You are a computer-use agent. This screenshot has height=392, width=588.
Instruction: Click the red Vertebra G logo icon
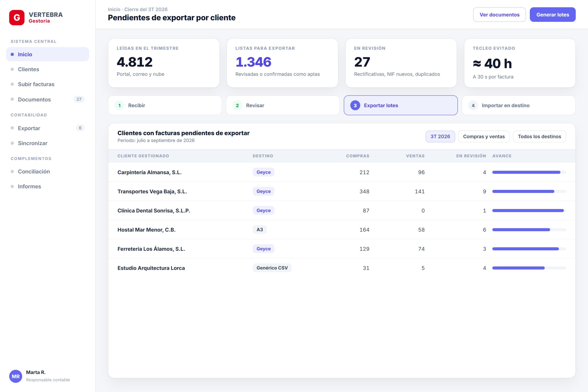pyautogui.click(x=17, y=18)
